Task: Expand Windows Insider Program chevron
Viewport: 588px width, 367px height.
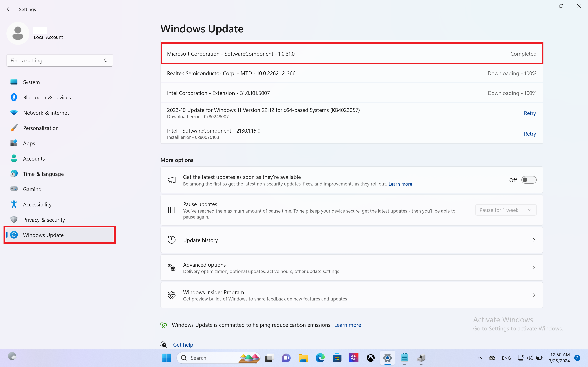Action: [534, 295]
